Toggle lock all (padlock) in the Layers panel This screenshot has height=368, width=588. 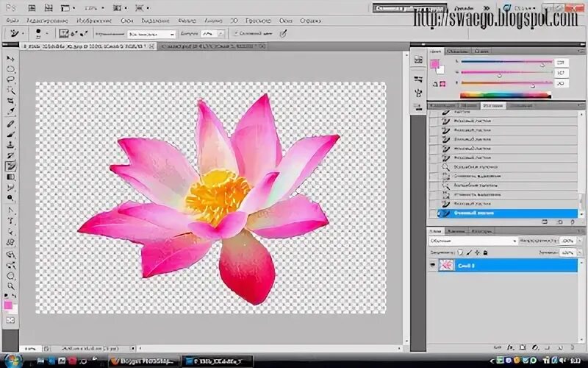486,252
